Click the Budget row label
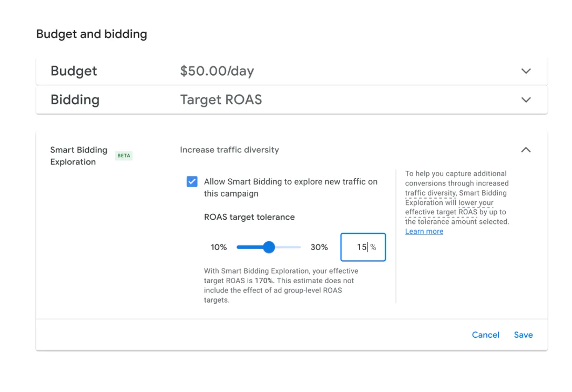Screen dimensions: 572x392 [x=74, y=71]
